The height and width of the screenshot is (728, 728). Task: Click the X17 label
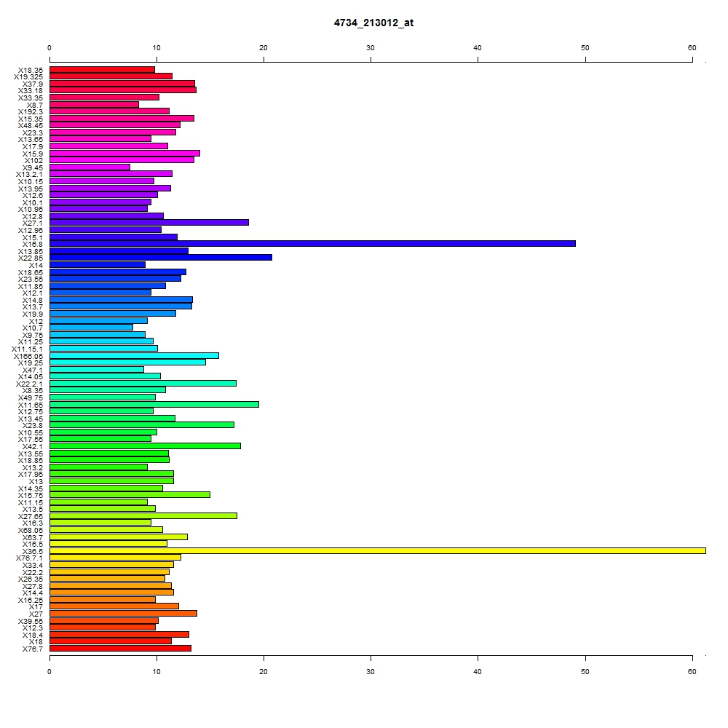click(36, 607)
